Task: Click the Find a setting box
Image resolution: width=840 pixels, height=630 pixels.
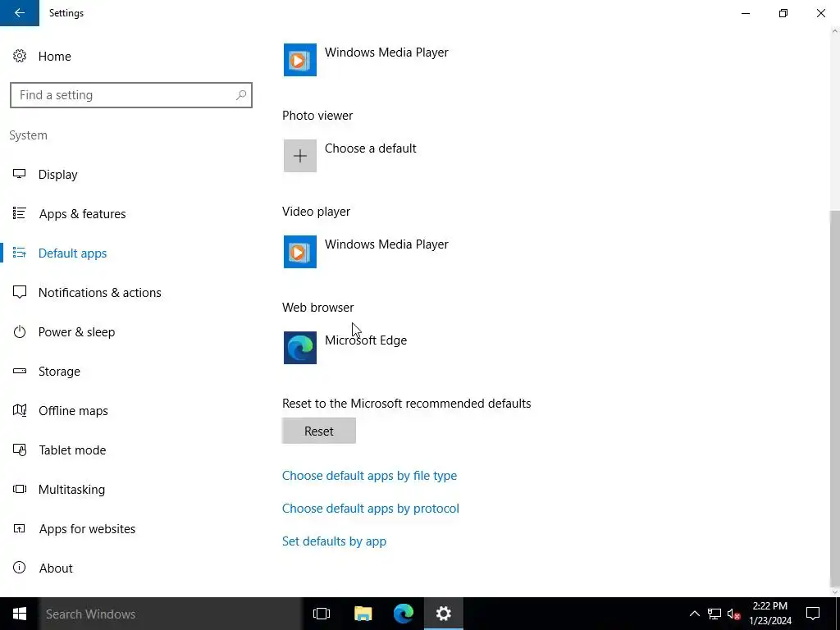Action: coord(130,95)
